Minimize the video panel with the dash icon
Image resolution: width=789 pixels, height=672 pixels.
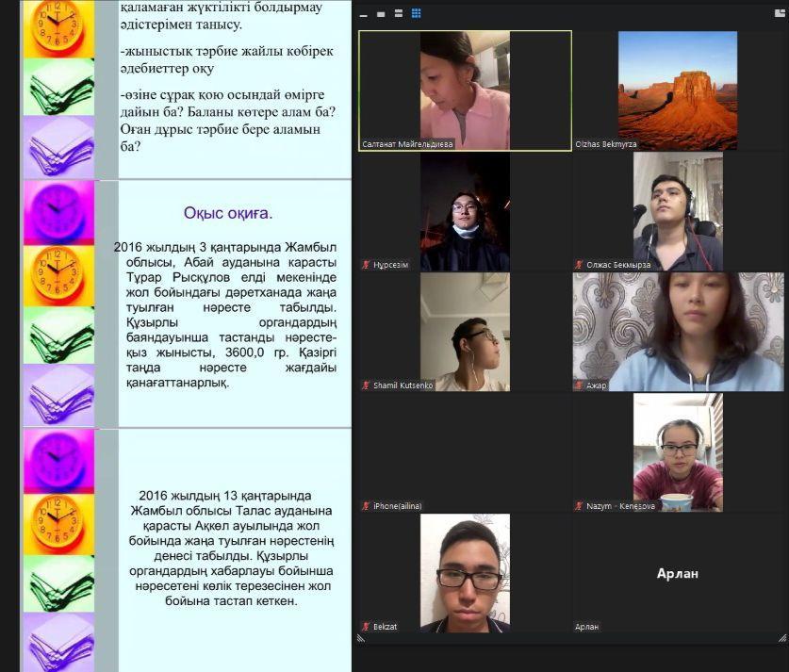pos(364,13)
